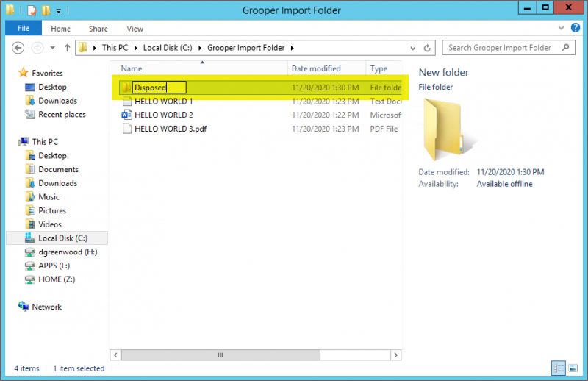Open the APPS (L:) network drive
The image size is (588, 381).
[x=54, y=266]
